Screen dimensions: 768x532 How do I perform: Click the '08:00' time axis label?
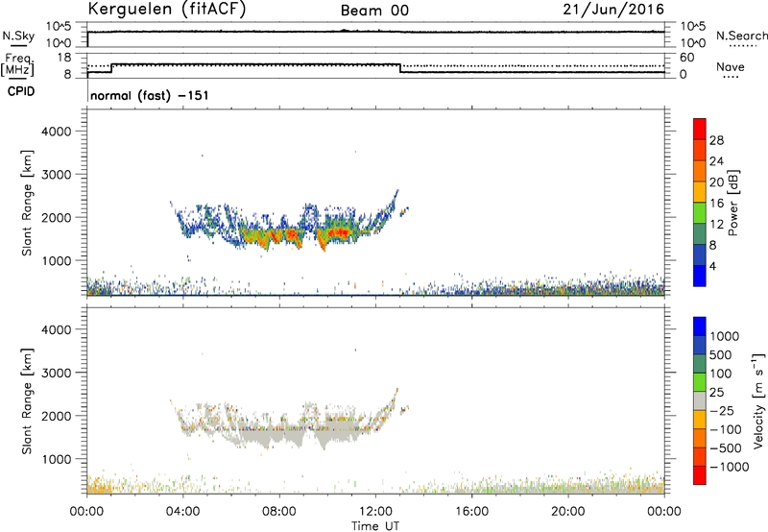point(279,512)
